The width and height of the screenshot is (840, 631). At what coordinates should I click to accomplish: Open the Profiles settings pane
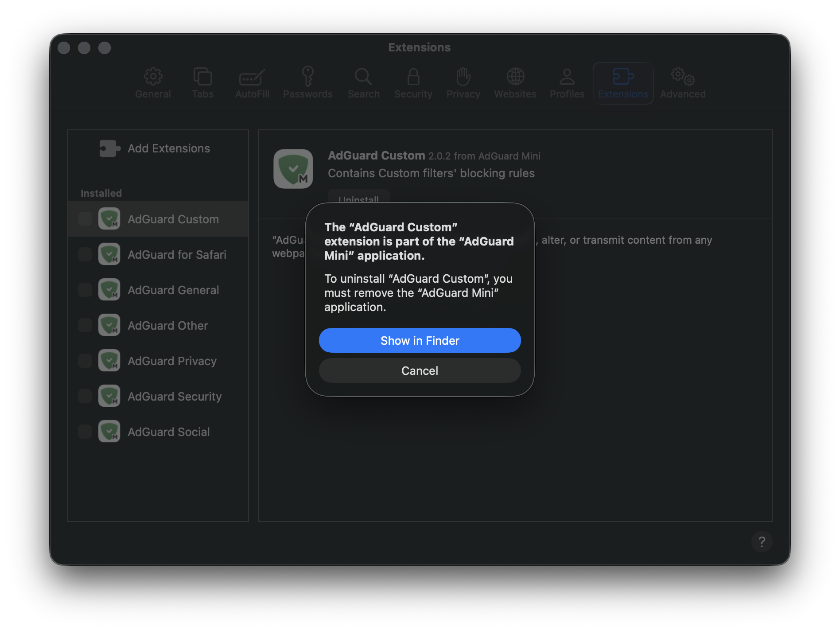click(x=567, y=83)
